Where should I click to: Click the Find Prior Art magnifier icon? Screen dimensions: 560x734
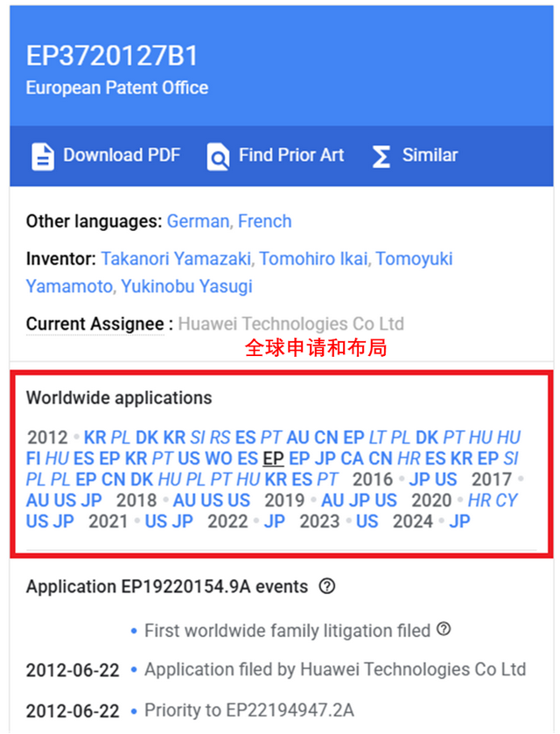(218, 157)
